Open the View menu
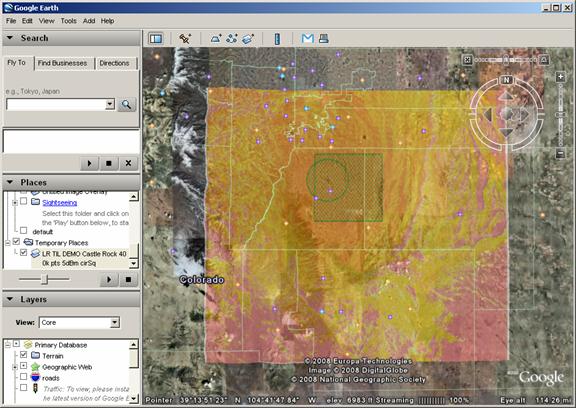 tap(47, 21)
